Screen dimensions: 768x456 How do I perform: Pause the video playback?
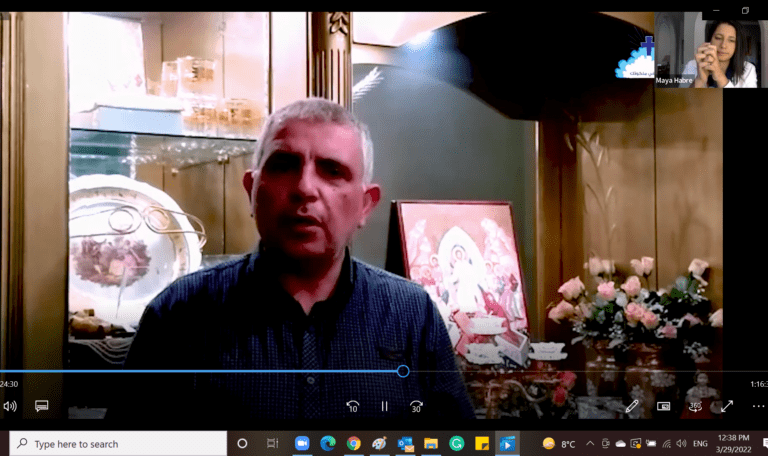click(384, 407)
